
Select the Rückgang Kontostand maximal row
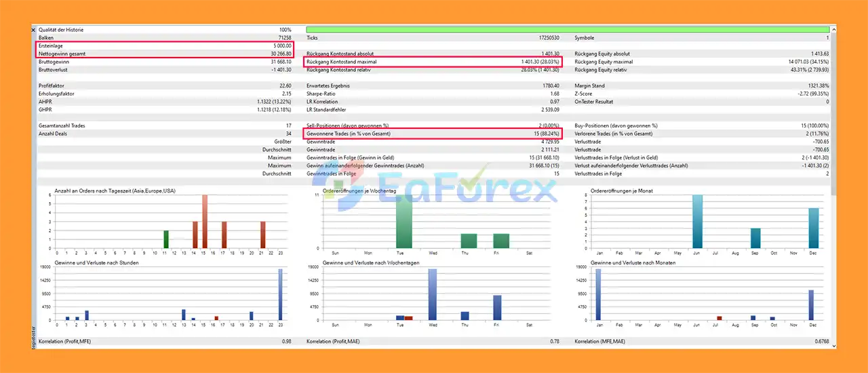click(x=433, y=62)
